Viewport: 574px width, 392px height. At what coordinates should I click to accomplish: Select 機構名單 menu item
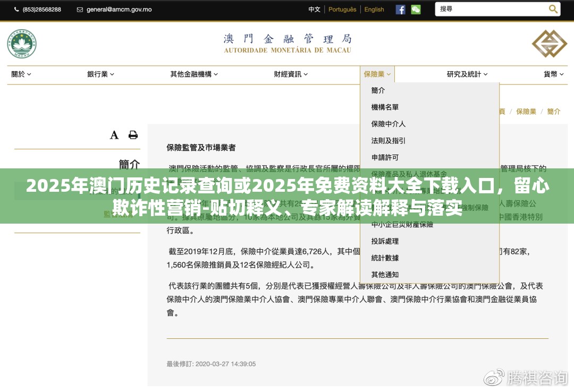(x=385, y=107)
